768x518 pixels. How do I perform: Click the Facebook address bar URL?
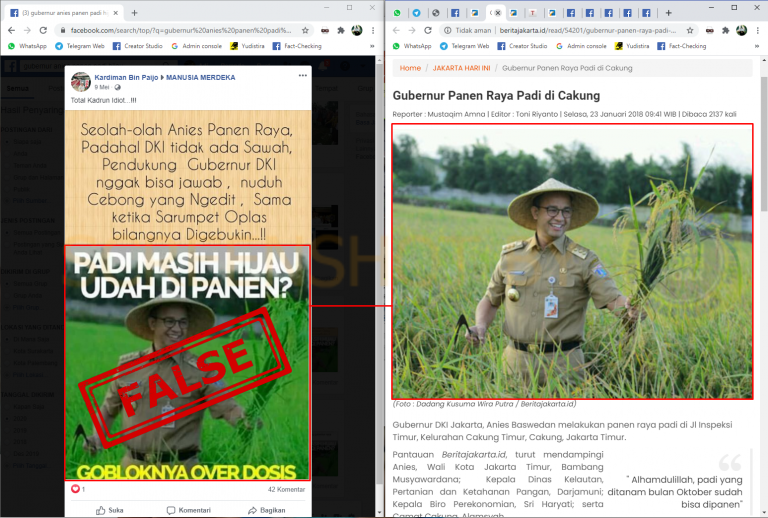pos(180,30)
